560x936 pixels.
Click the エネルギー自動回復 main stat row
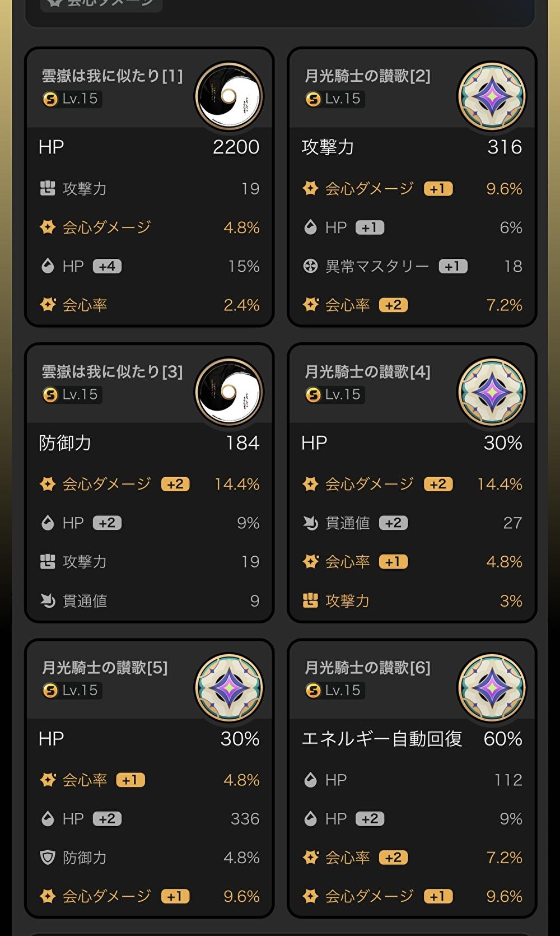click(412, 738)
